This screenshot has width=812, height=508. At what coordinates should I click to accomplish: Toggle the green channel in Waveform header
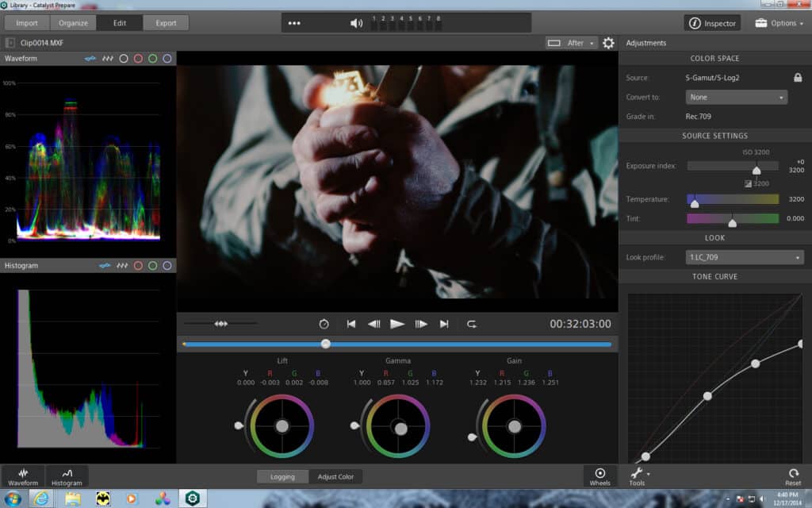point(153,59)
